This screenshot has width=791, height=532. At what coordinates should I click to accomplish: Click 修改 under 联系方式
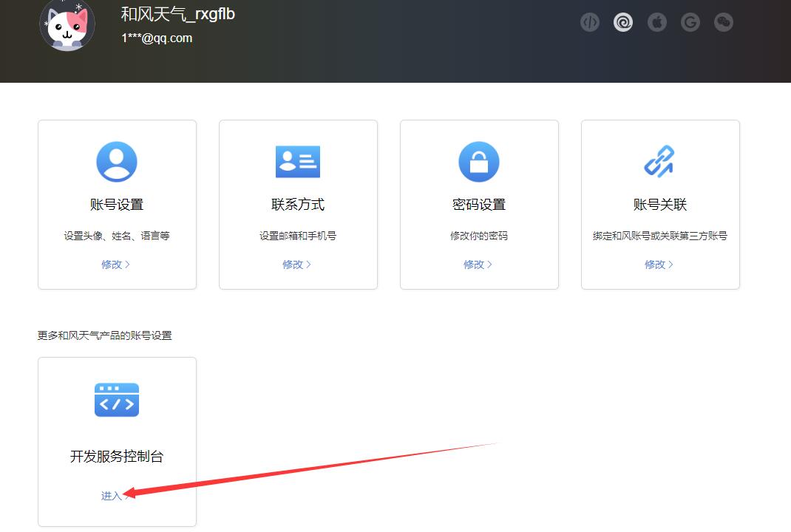(296, 264)
